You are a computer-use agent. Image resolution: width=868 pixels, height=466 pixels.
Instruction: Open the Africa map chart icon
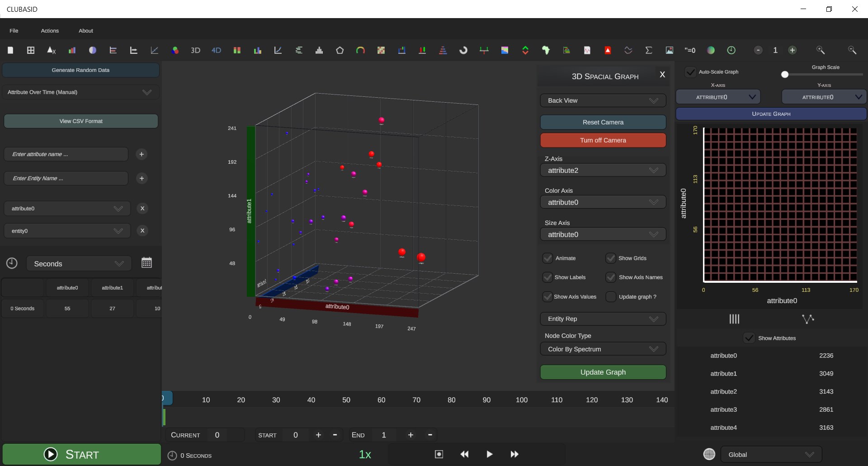pyautogui.click(x=546, y=50)
